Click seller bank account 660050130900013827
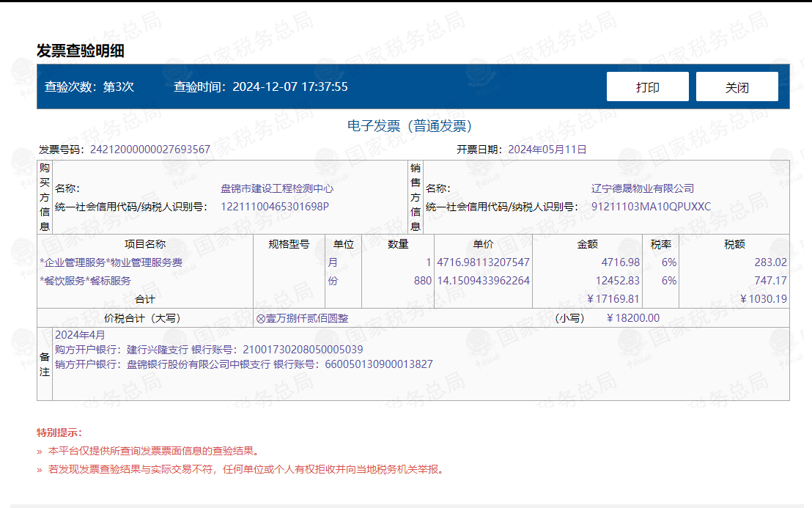 (379, 364)
